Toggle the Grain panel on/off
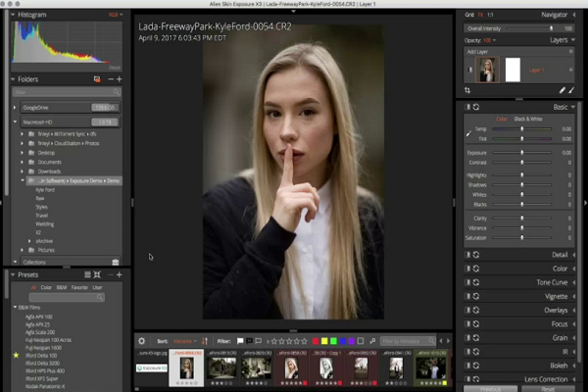The width and height of the screenshot is (588, 392). tap(467, 338)
